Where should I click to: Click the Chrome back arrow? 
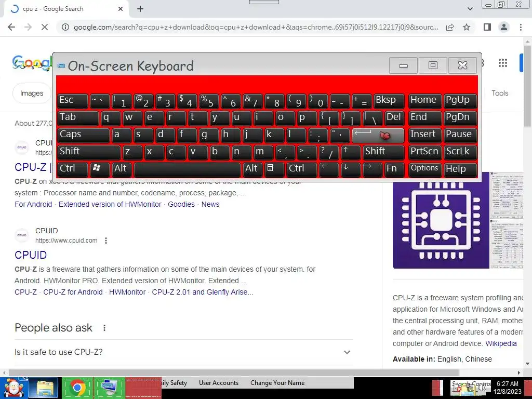click(11, 27)
